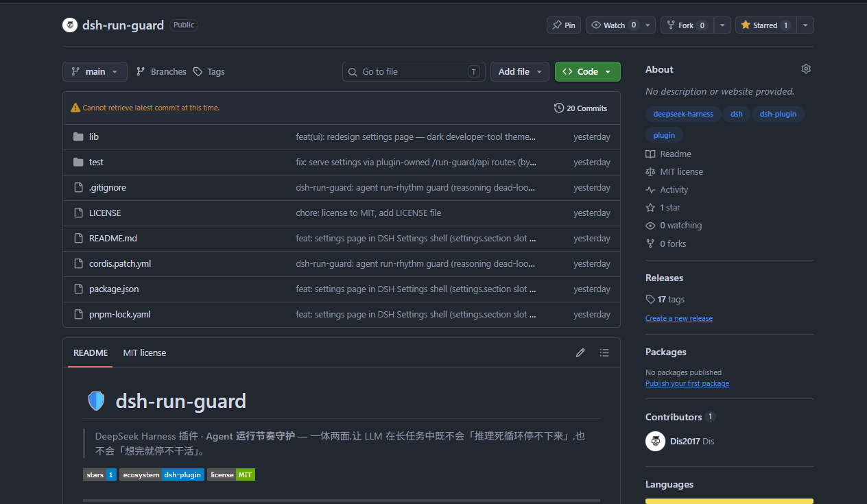Image resolution: width=867 pixels, height=504 pixels.
Task: Click the stars 1 badge
Action: click(99, 475)
